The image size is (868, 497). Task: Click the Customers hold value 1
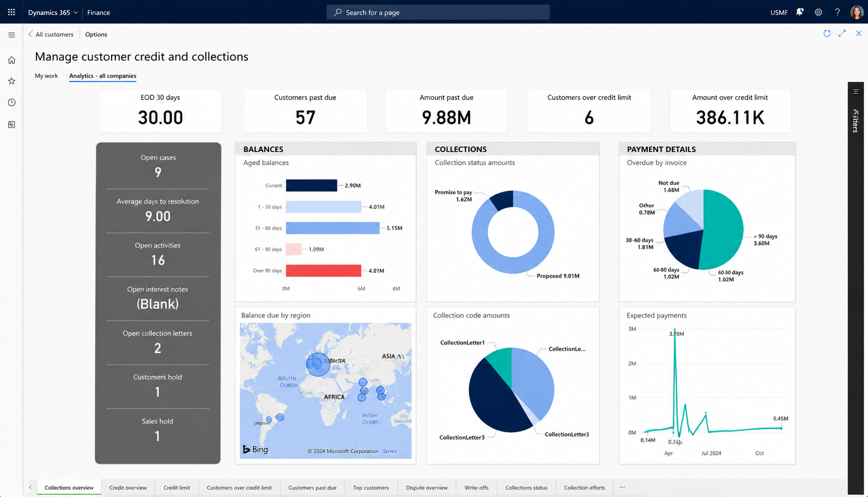158,392
